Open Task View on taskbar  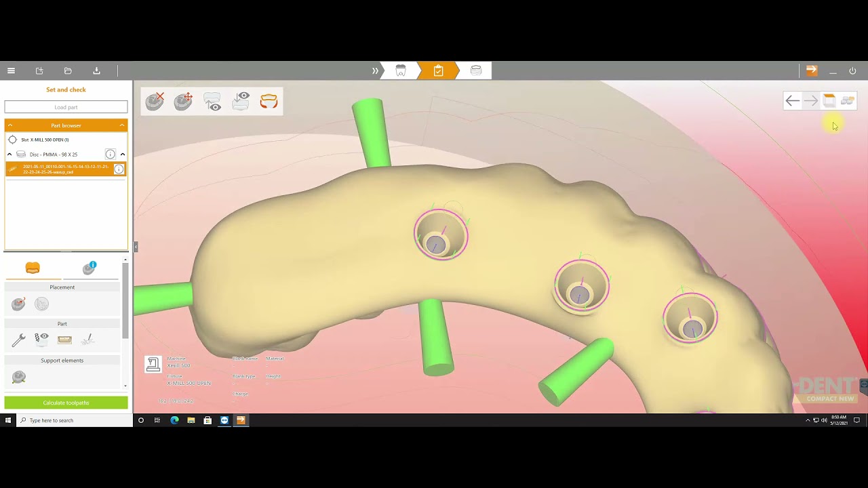point(157,420)
